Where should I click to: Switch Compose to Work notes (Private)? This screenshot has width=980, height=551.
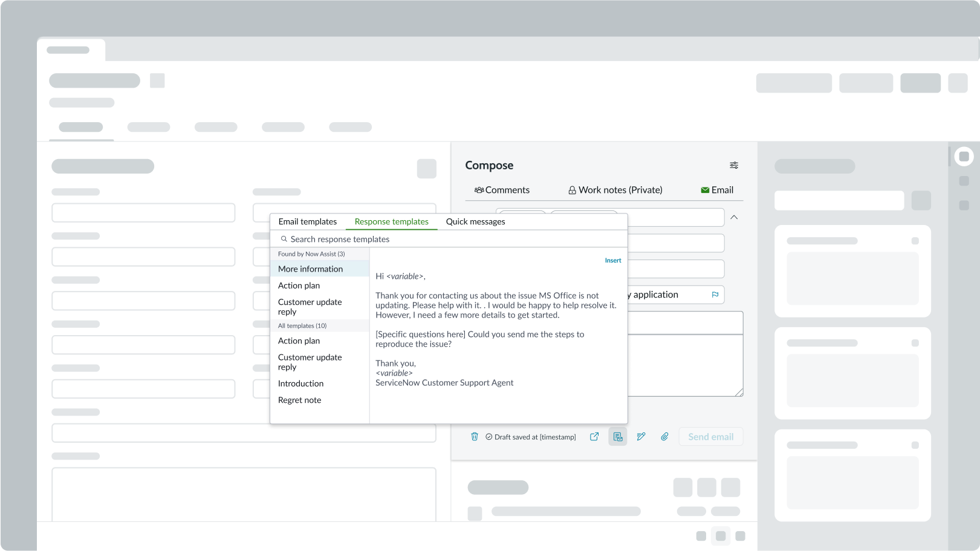tap(615, 190)
